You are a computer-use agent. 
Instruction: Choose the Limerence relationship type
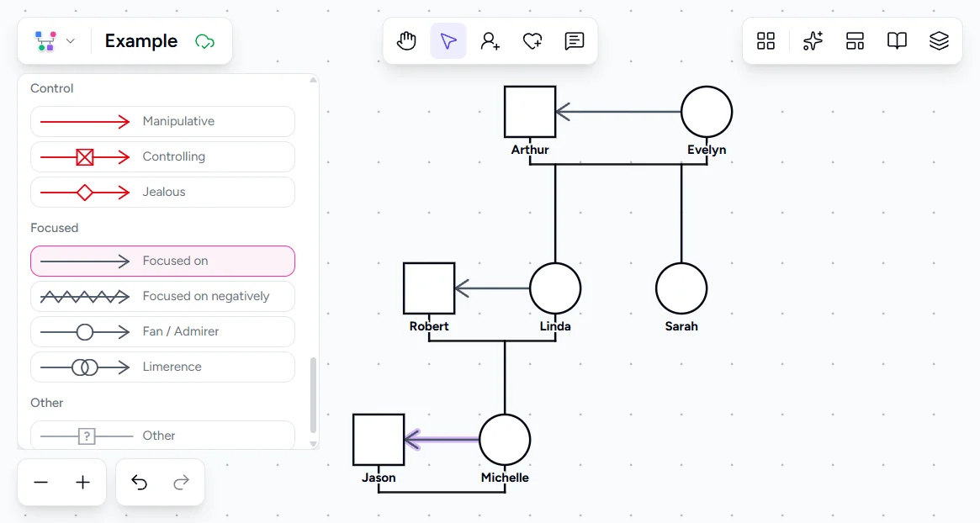pos(162,367)
